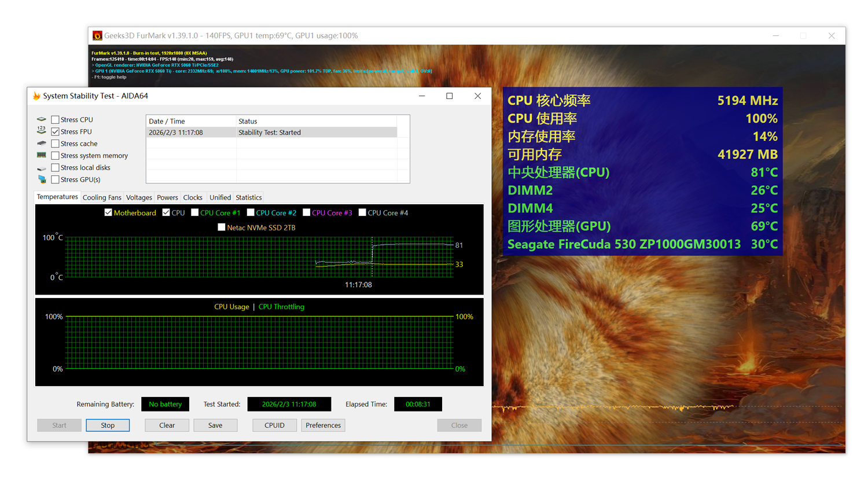868x496 pixels.
Task: Stop the stability test
Action: point(108,425)
